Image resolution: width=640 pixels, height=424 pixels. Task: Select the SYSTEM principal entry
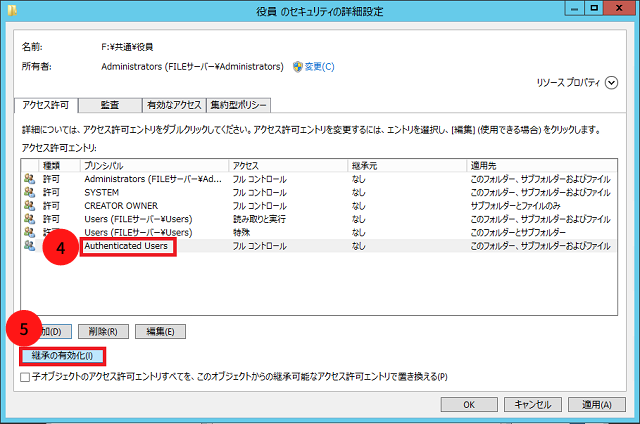click(102, 192)
